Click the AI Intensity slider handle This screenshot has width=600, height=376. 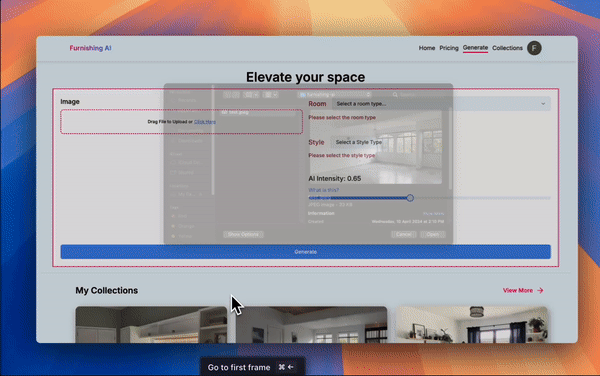point(410,198)
